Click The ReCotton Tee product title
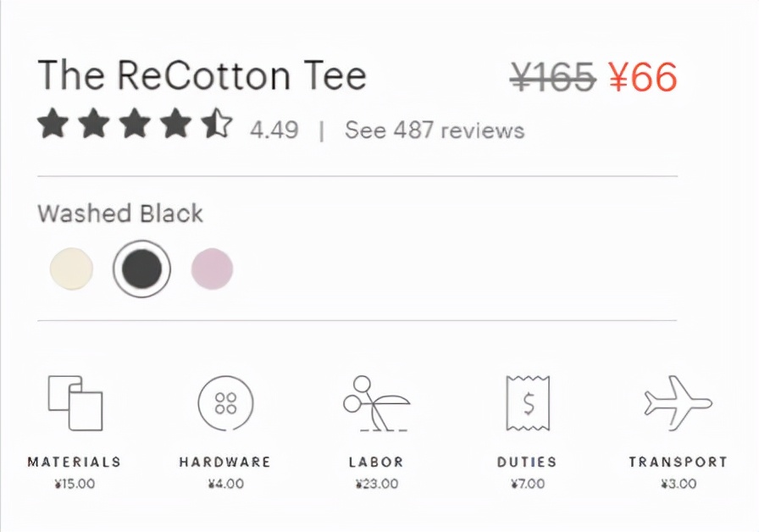The width and height of the screenshot is (759, 532). 202,75
